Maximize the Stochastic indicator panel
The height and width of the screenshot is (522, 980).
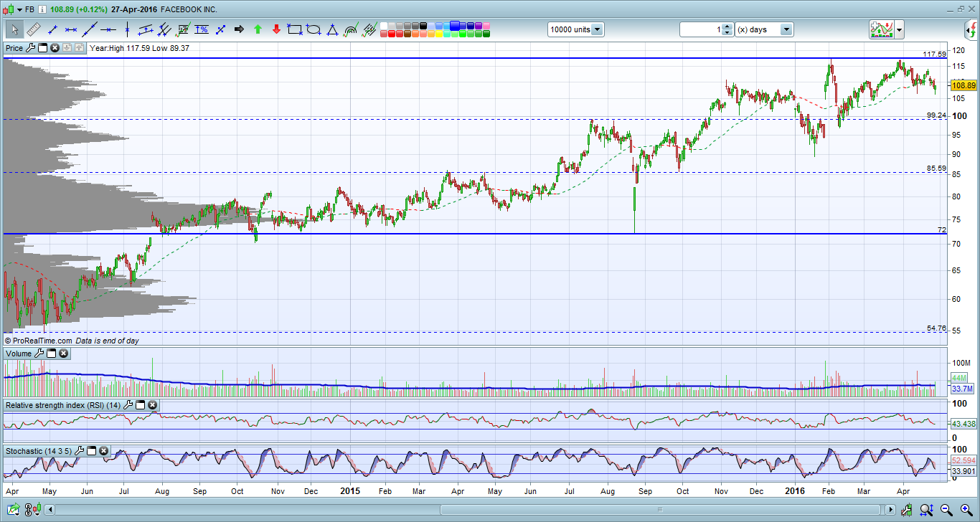[92, 451]
